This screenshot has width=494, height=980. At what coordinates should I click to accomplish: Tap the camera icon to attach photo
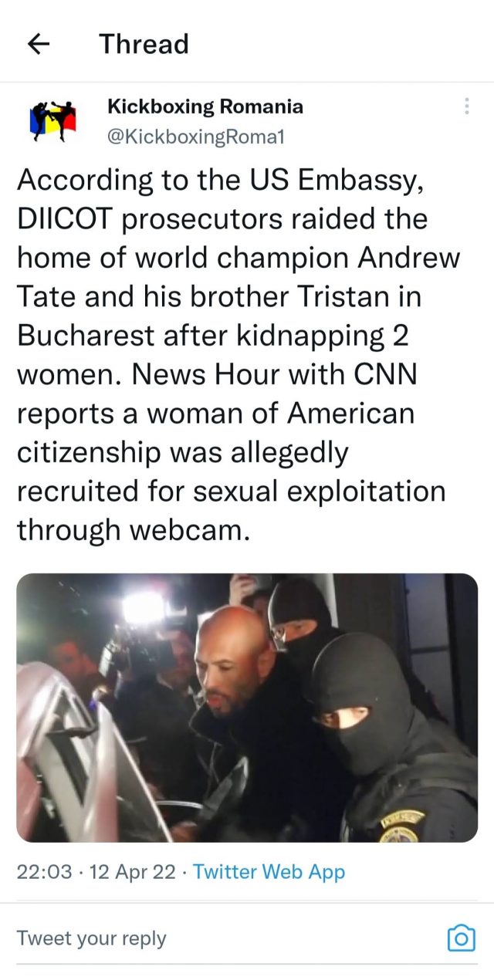461,938
